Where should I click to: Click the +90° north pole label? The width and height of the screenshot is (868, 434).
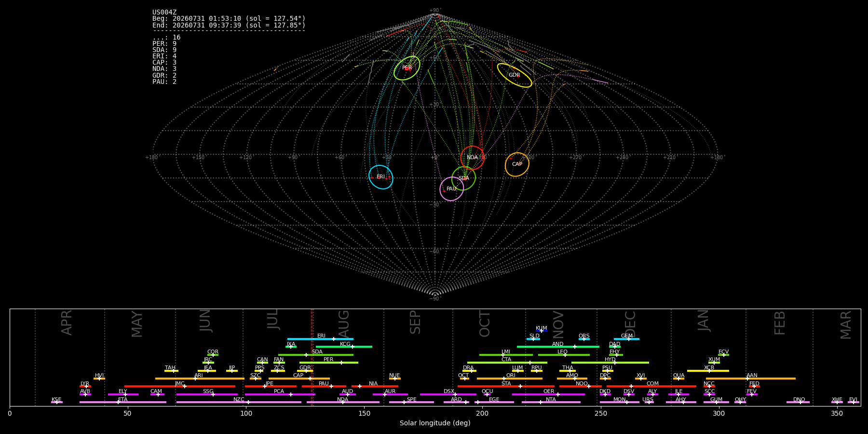435,11
